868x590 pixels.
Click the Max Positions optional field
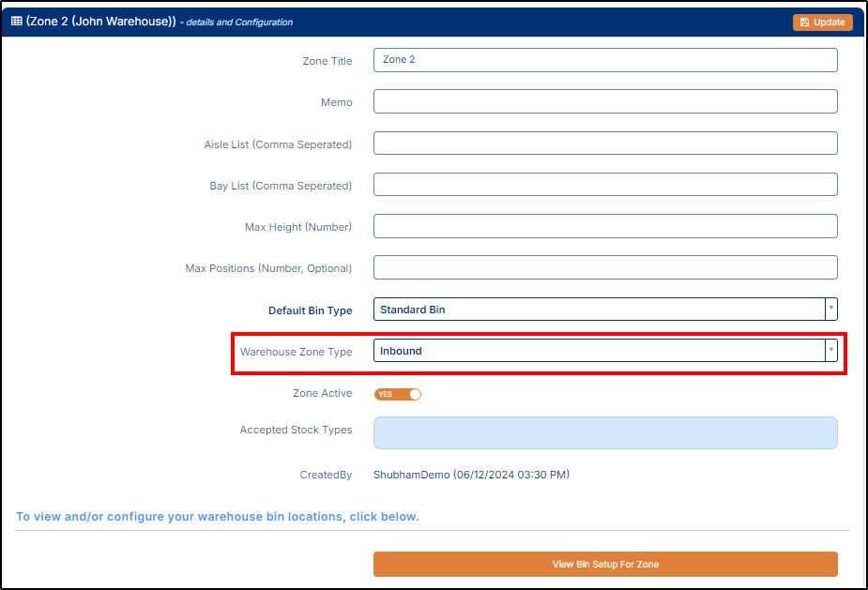click(x=605, y=267)
